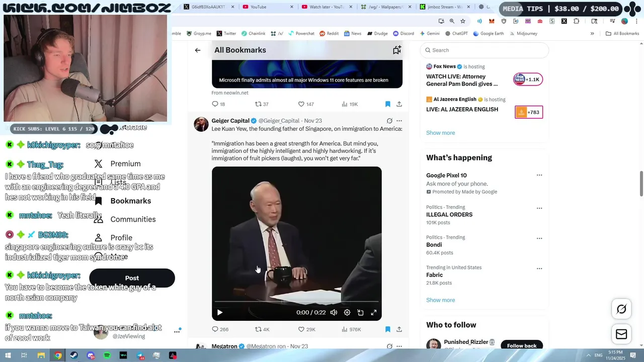Viewport: 644px width, 362px height.
Task: Repost the Geiger Capital tweet
Action: coord(262,329)
